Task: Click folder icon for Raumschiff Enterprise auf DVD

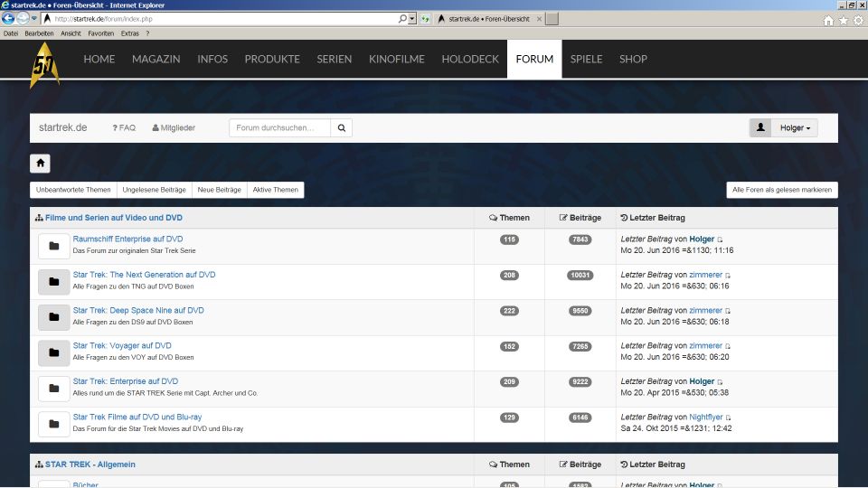Action: click(x=53, y=246)
